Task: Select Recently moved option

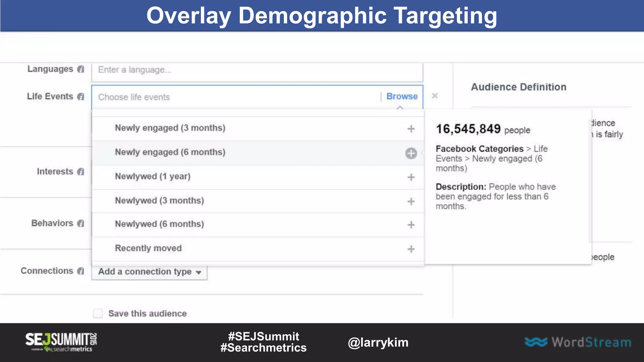Action: 258,249
